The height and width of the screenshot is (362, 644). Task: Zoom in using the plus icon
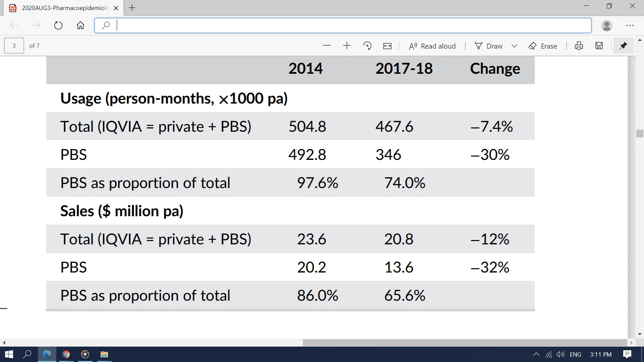[x=347, y=46]
